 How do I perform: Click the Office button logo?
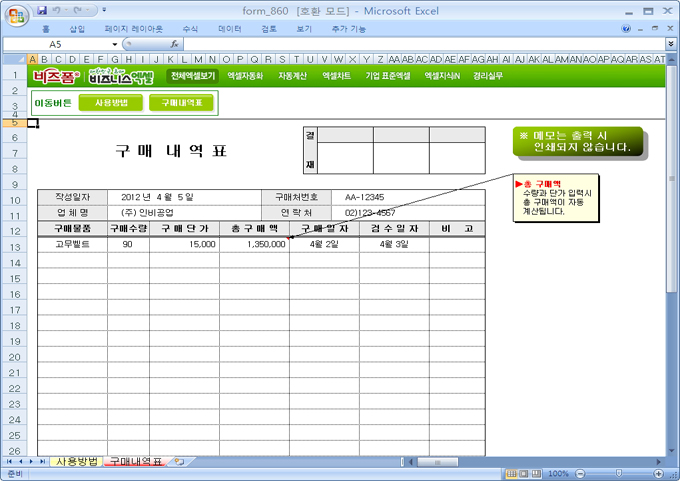(x=17, y=14)
